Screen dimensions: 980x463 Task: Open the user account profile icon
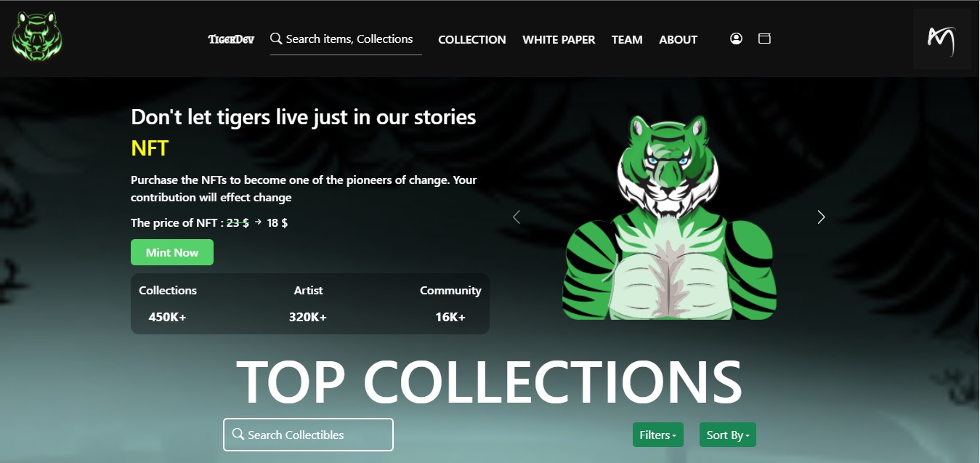pyautogui.click(x=736, y=39)
